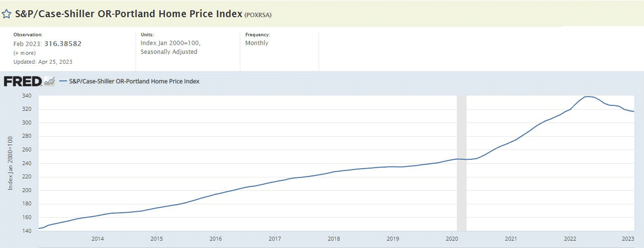Screen dimensions: 644x248
Task: Open the (+ more) observations link
Action: [x=24, y=53]
